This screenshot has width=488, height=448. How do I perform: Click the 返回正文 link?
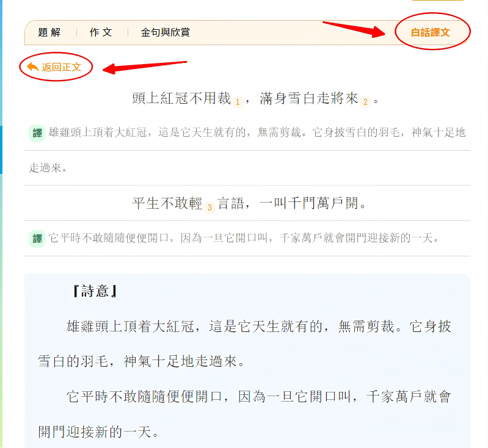[61, 67]
